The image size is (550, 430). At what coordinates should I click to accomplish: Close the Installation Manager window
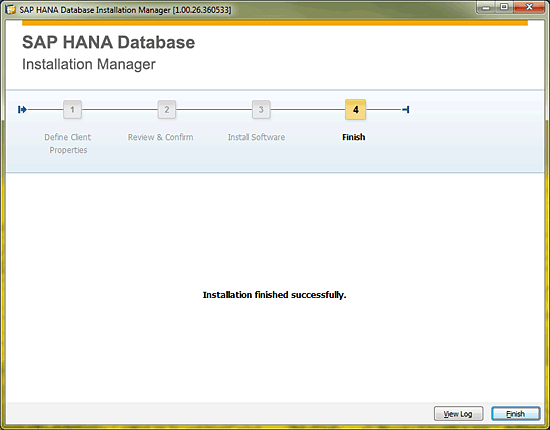tap(529, 7)
